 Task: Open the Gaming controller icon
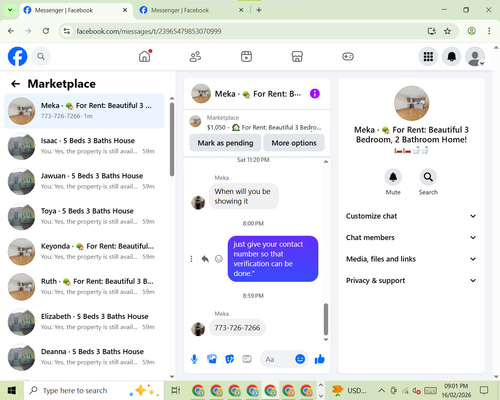tap(348, 56)
